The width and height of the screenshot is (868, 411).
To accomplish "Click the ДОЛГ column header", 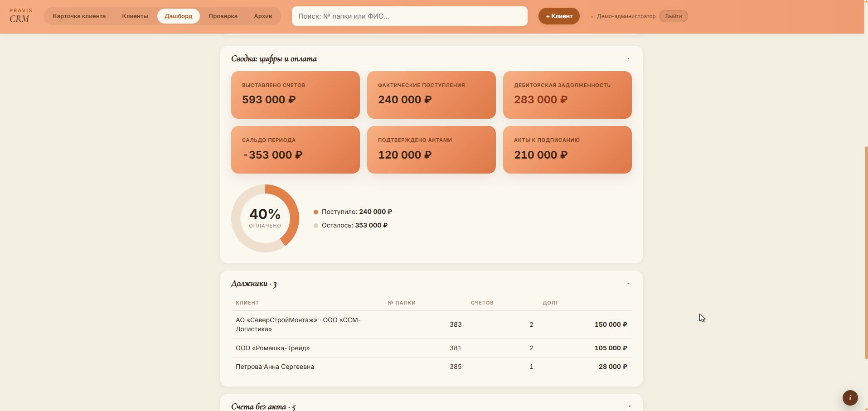I will [x=550, y=303].
